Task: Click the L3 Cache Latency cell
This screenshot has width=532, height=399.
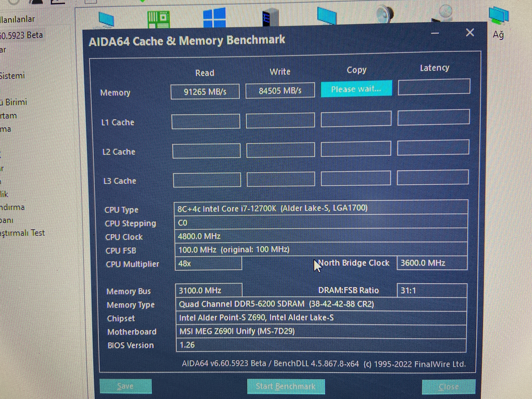Action: point(433,177)
